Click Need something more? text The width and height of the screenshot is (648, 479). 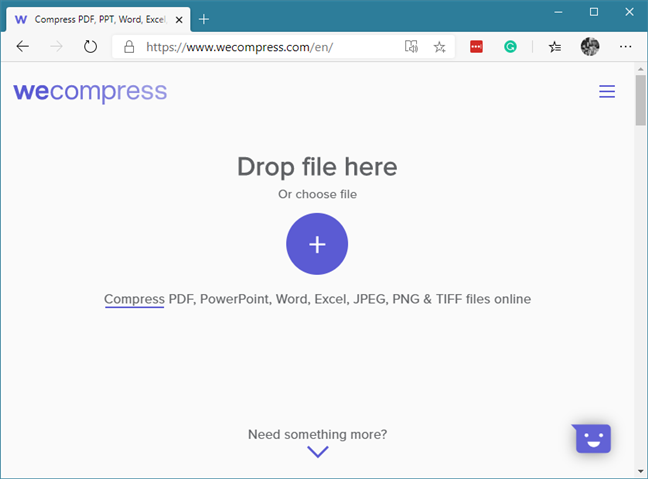pyautogui.click(x=317, y=434)
